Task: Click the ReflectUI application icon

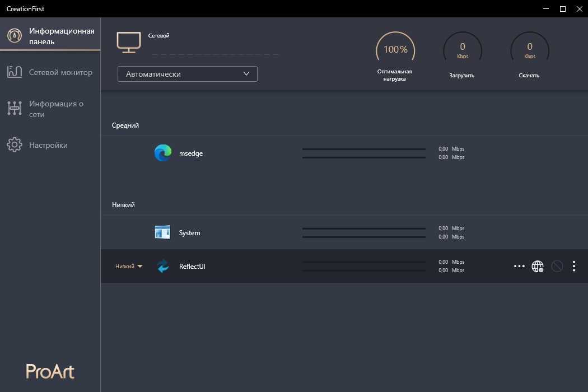Action: (163, 267)
